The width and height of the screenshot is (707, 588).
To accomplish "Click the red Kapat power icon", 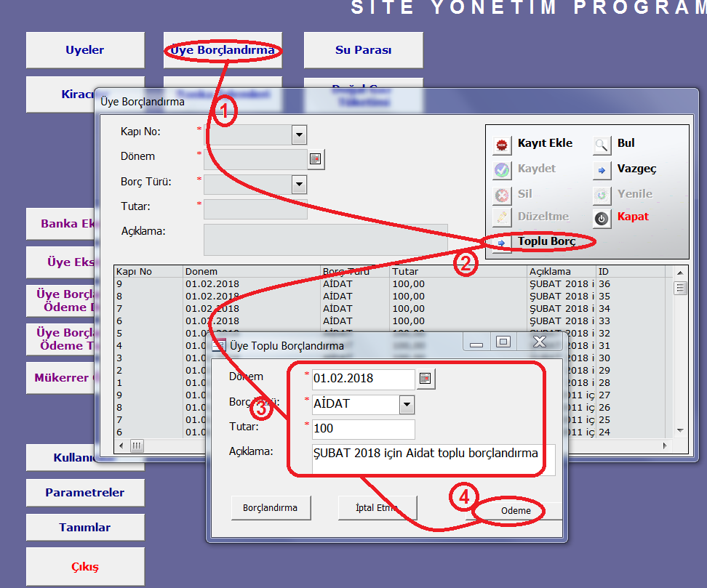I will (602, 217).
